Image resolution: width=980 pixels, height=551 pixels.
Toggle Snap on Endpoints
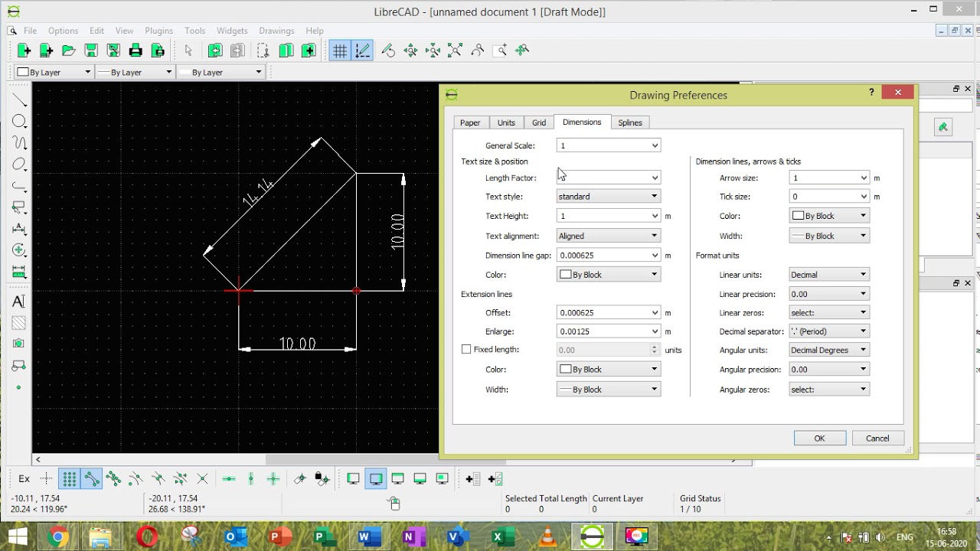pos(91,479)
